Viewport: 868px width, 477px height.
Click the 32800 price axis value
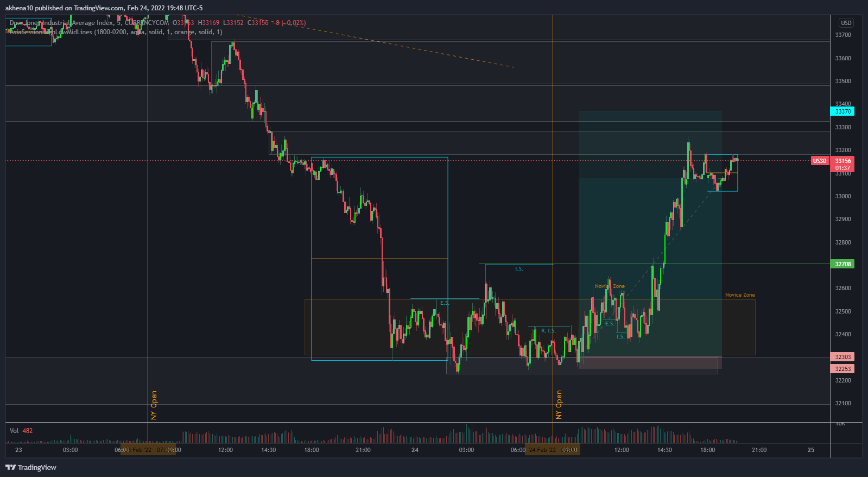click(x=843, y=242)
